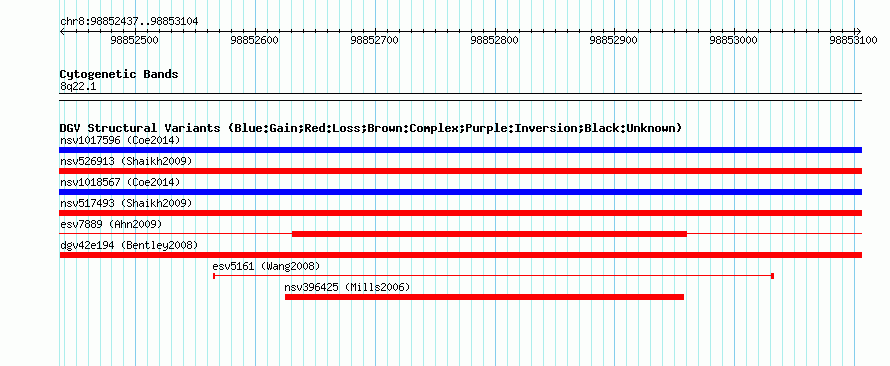Click the dgv42e194 (Bentley2008) label
The width and height of the screenshot is (890, 366).
[x=129, y=245]
